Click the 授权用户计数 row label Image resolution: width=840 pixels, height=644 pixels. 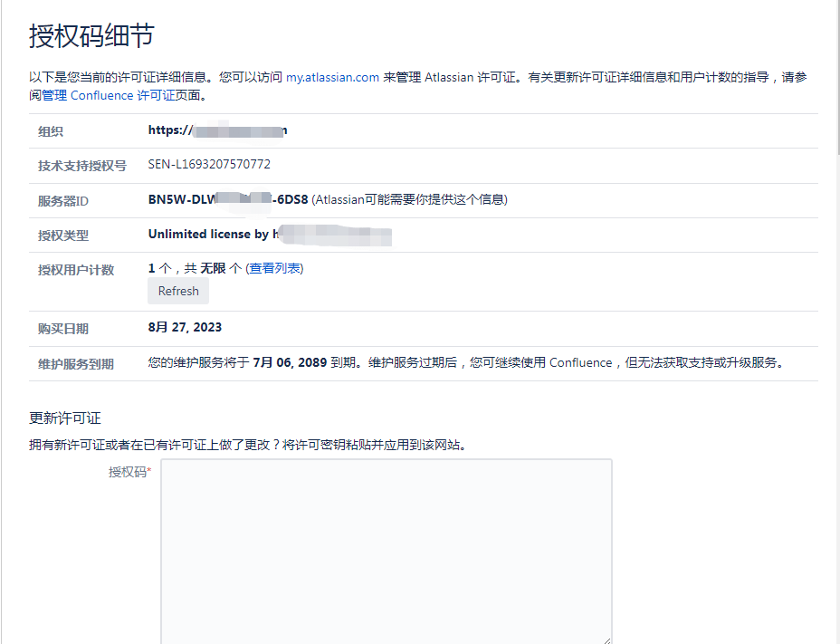click(76, 270)
